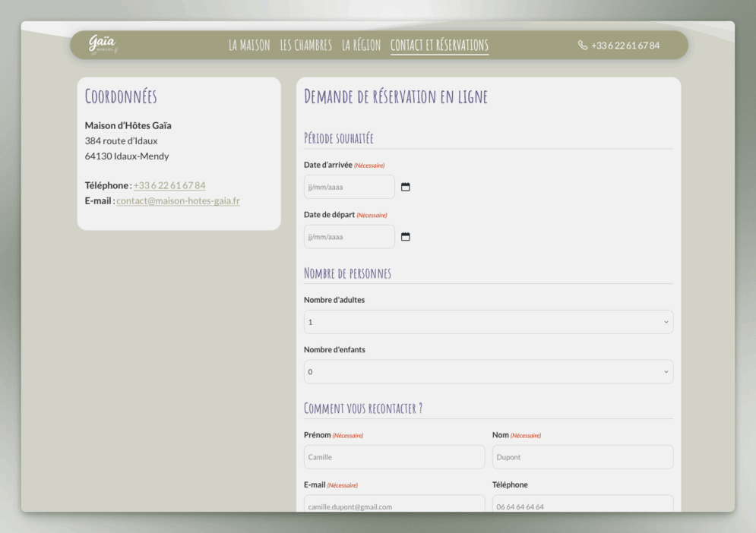Focus the Date de départ date field
756x533 pixels.
[x=349, y=237]
